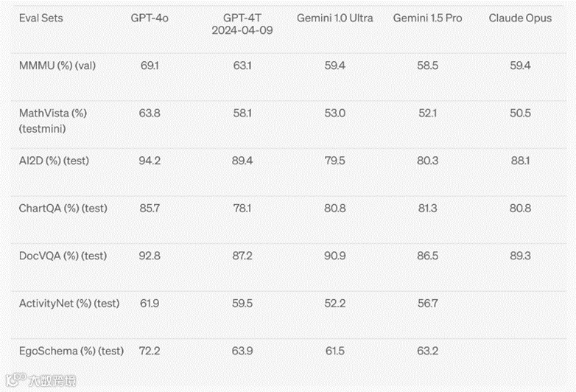Click the AI2D (%) (test) row label
Image resolution: width=576 pixels, height=392 pixels.
(x=54, y=161)
